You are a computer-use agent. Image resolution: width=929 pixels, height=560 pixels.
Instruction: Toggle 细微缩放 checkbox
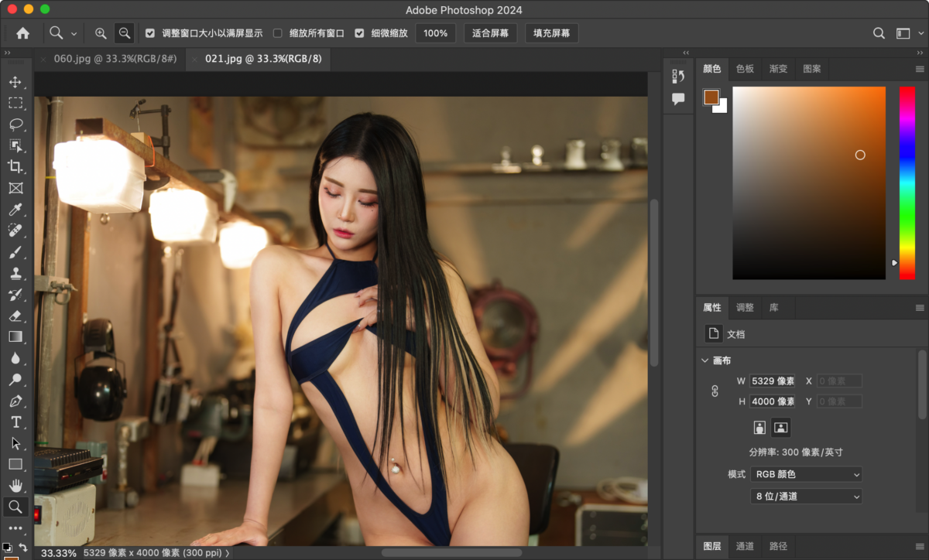tap(359, 33)
